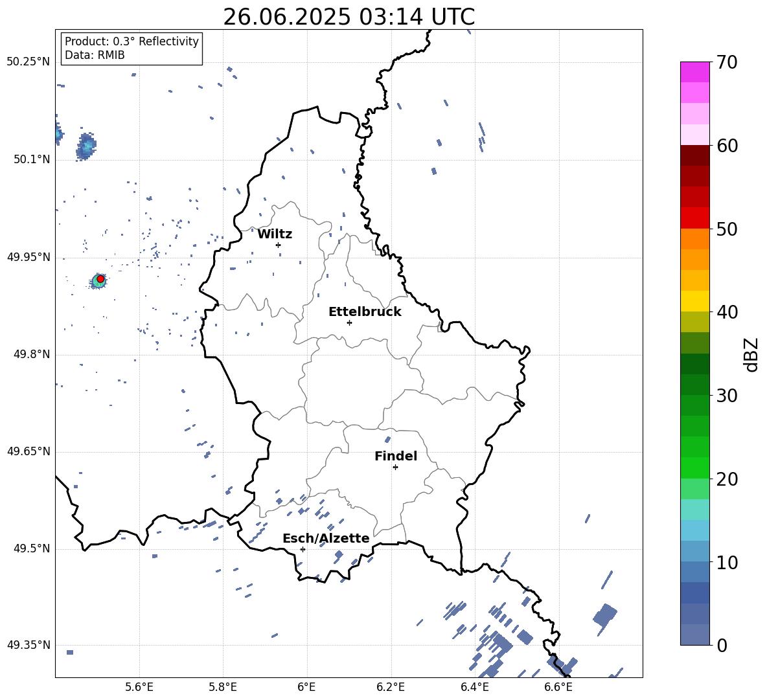This screenshot has height=700, width=767.
Task: Click the 6.6°E longitude tick label
Action: point(558,687)
